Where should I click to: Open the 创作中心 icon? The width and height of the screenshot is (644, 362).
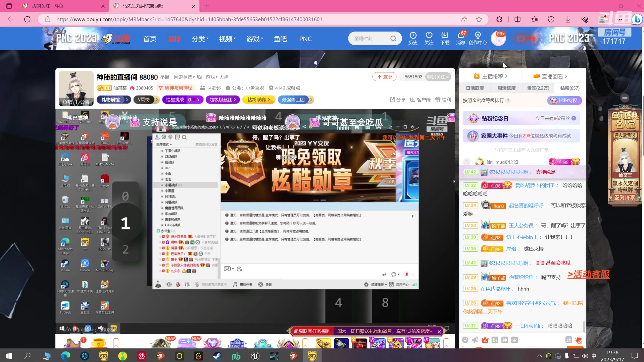tap(478, 38)
